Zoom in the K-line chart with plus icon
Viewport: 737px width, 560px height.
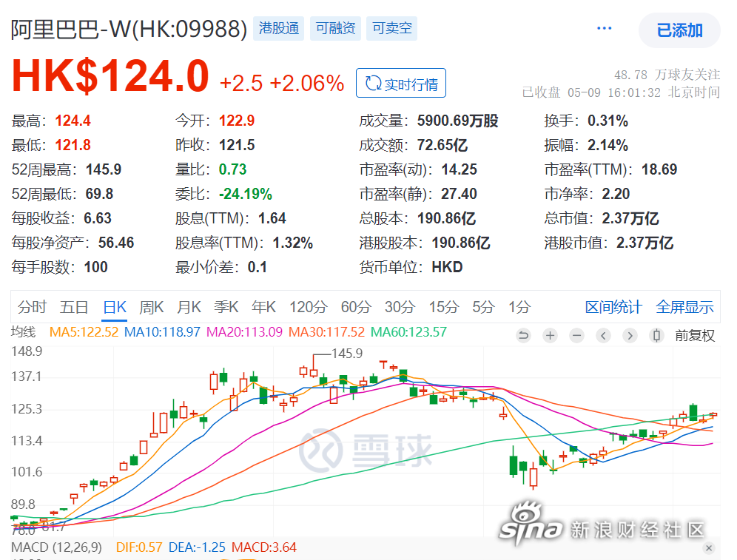point(550,335)
